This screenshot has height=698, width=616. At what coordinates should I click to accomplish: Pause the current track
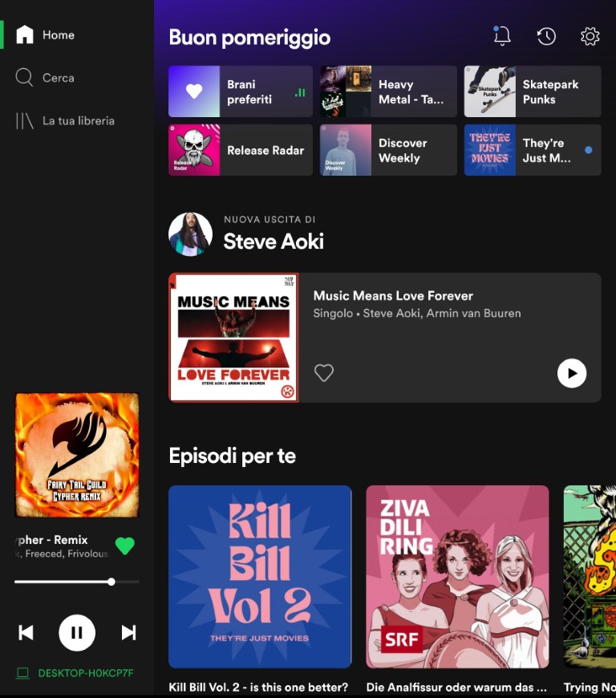pyautogui.click(x=77, y=632)
